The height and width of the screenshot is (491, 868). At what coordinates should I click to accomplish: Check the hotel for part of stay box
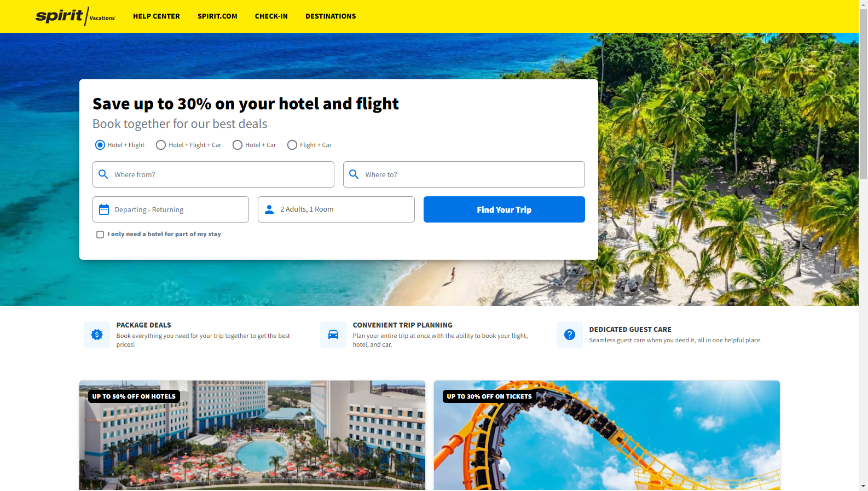(x=100, y=235)
